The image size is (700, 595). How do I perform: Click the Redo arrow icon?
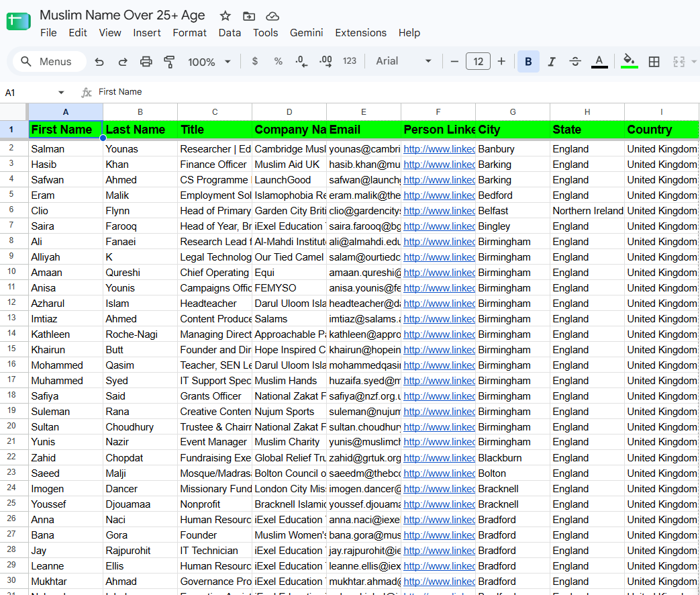point(122,62)
